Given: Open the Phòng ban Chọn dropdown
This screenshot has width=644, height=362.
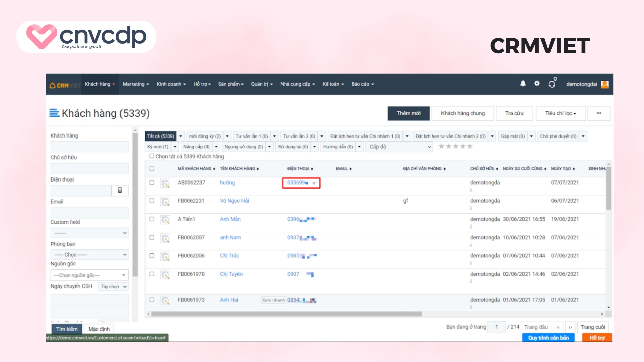Looking at the screenshot, I should (x=90, y=255).
